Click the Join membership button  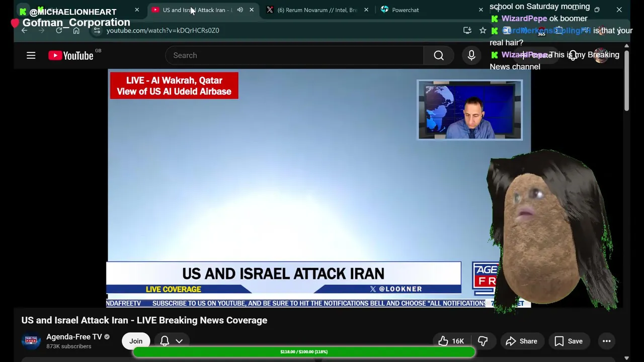(136, 341)
